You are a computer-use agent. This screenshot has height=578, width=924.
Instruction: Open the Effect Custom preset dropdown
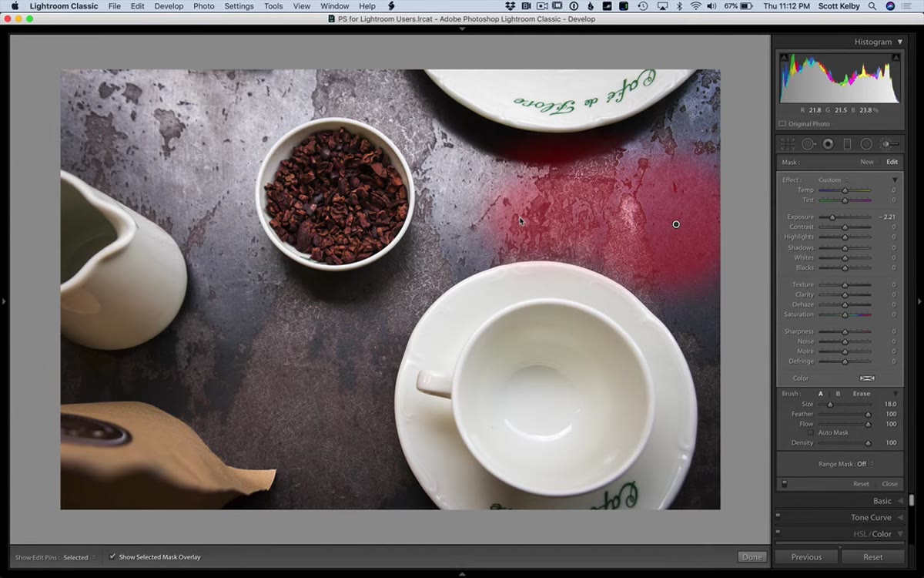click(832, 180)
